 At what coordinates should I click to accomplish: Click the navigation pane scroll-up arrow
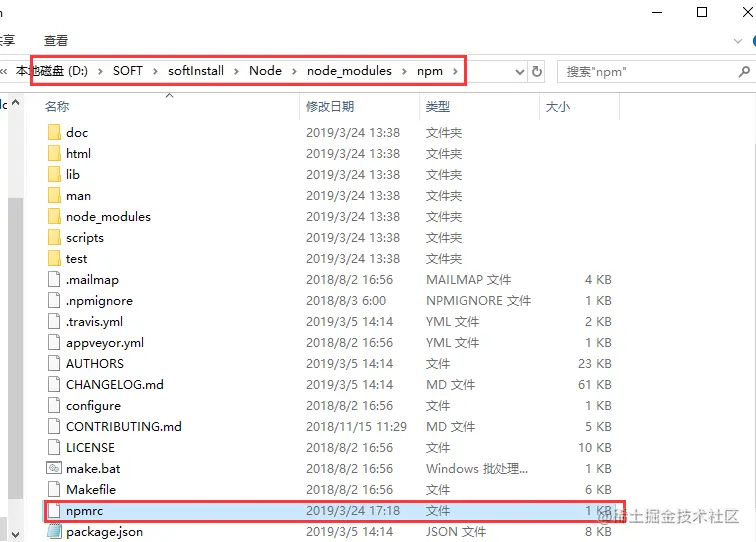click(x=15, y=102)
